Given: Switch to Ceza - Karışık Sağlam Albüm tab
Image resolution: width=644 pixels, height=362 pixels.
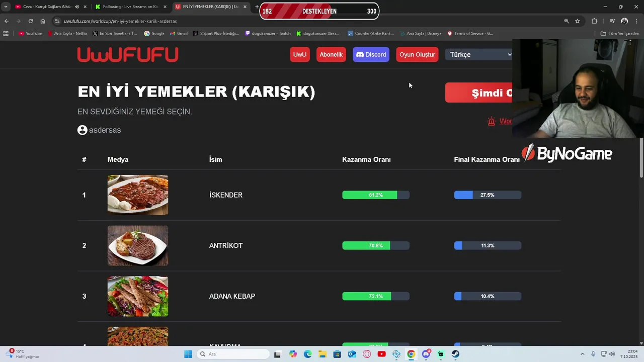Looking at the screenshot, I should tap(50, 7).
